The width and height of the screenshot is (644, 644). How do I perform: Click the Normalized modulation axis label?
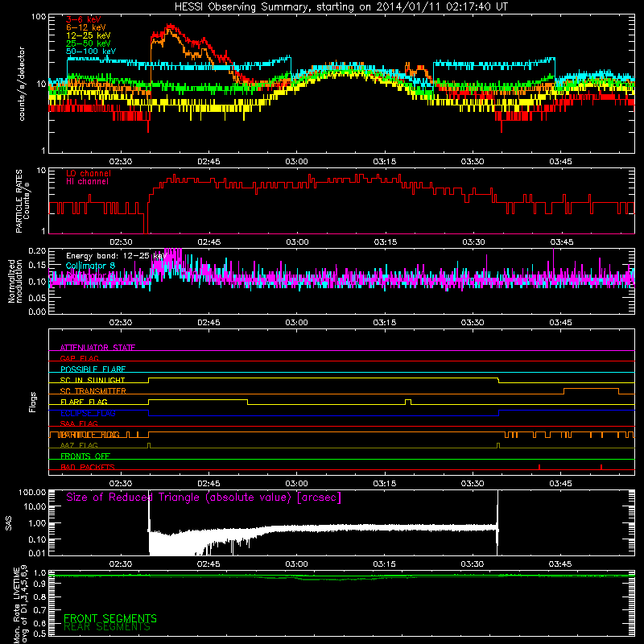(15, 281)
